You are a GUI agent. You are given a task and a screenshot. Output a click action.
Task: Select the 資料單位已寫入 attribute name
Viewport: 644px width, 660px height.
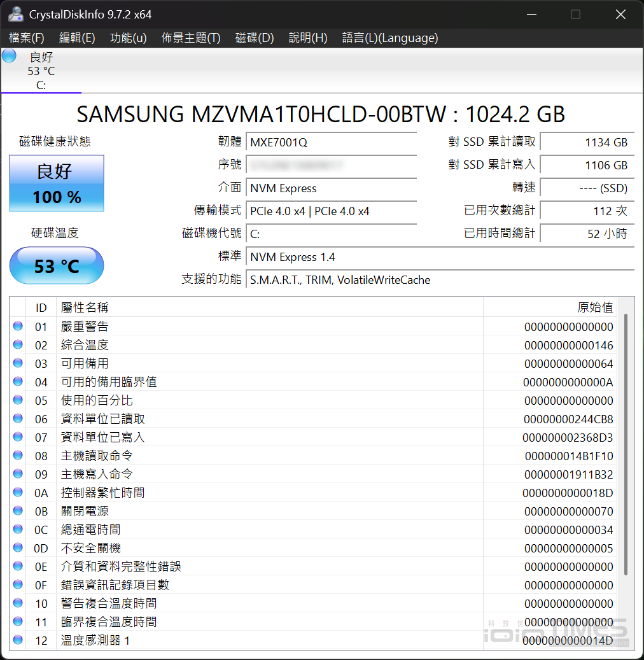pyautogui.click(x=102, y=437)
